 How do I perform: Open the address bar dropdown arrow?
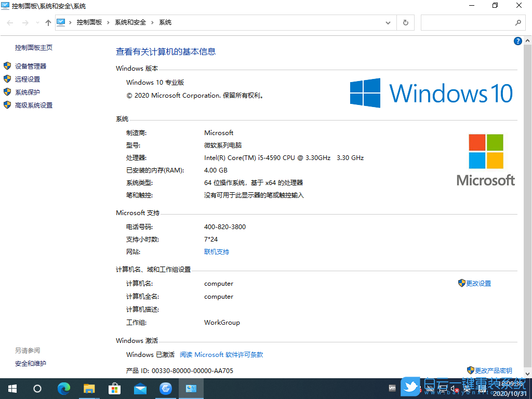[388, 22]
